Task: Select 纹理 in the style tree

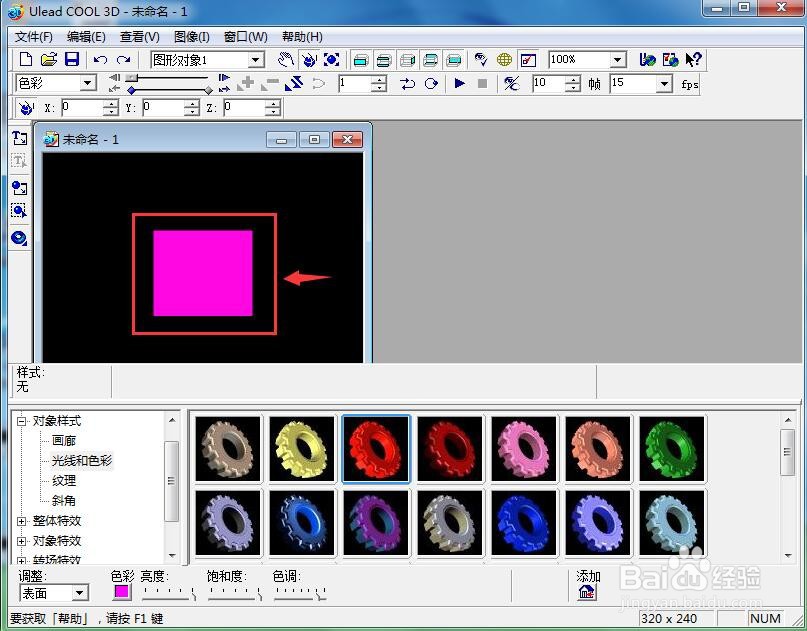Action: tap(64, 480)
